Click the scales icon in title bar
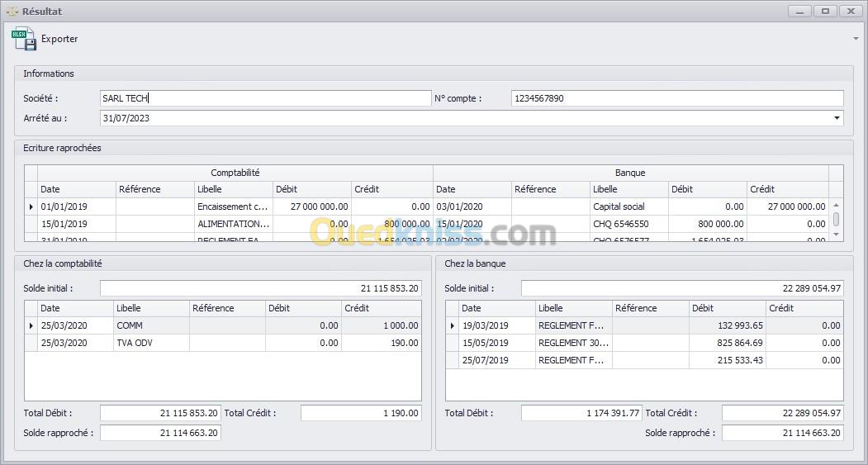This screenshot has width=868, height=465. point(12,12)
